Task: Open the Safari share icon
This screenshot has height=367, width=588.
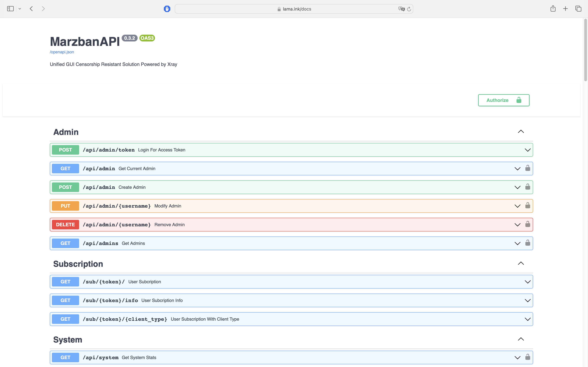Action: [553, 9]
